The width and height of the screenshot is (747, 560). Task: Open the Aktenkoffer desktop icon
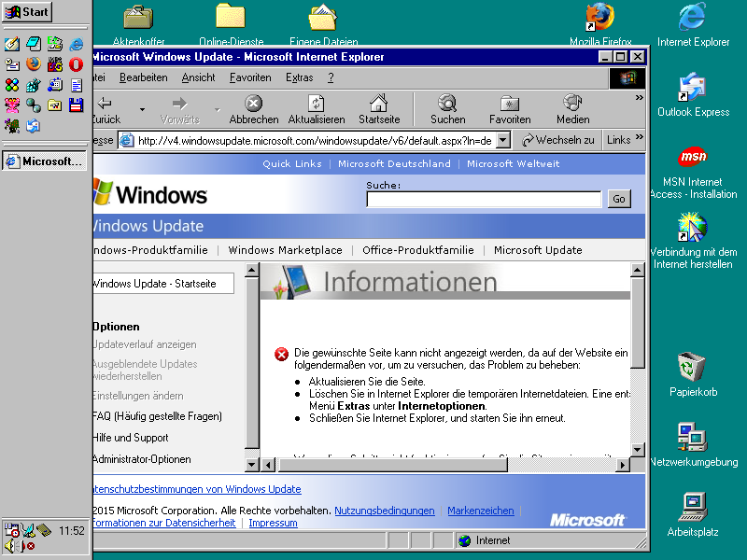(x=138, y=24)
